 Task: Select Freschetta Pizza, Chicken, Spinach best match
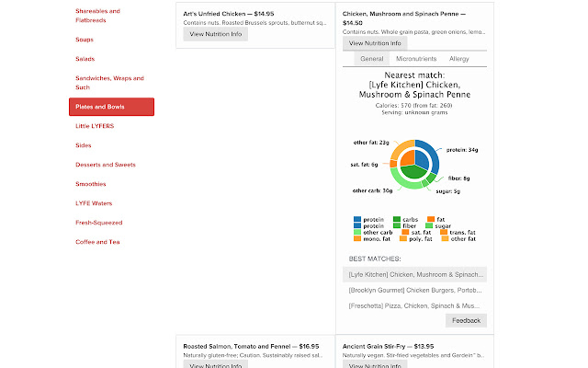(x=414, y=305)
